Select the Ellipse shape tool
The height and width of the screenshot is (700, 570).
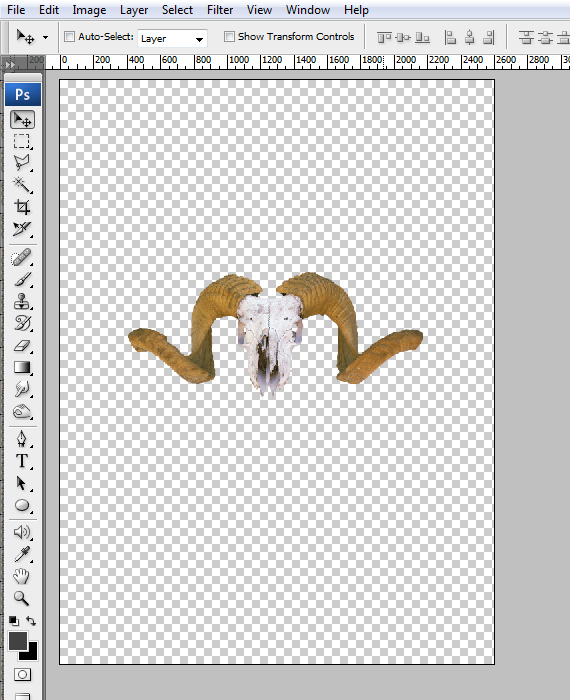point(22,505)
